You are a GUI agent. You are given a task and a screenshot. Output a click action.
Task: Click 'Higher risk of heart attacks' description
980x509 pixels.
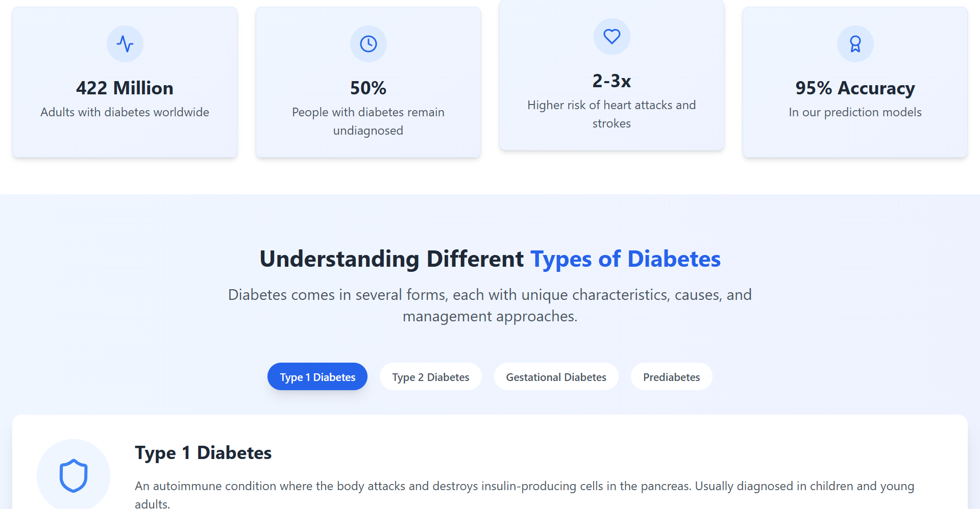(x=612, y=114)
